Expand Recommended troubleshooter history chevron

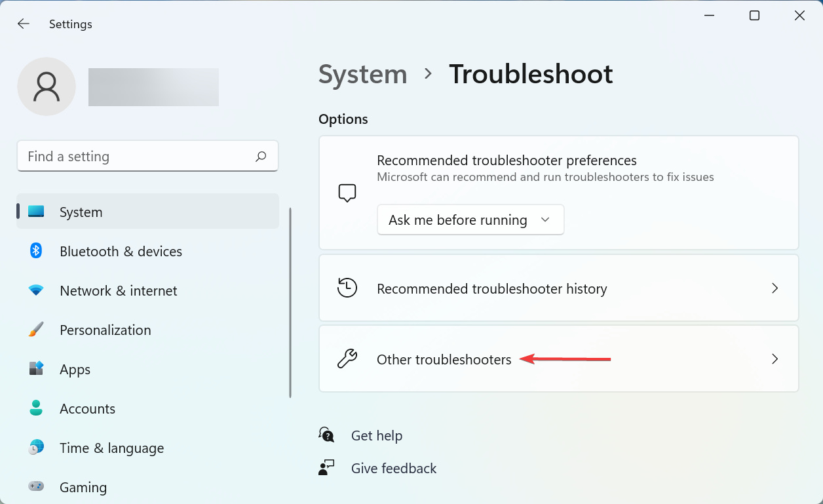click(775, 288)
